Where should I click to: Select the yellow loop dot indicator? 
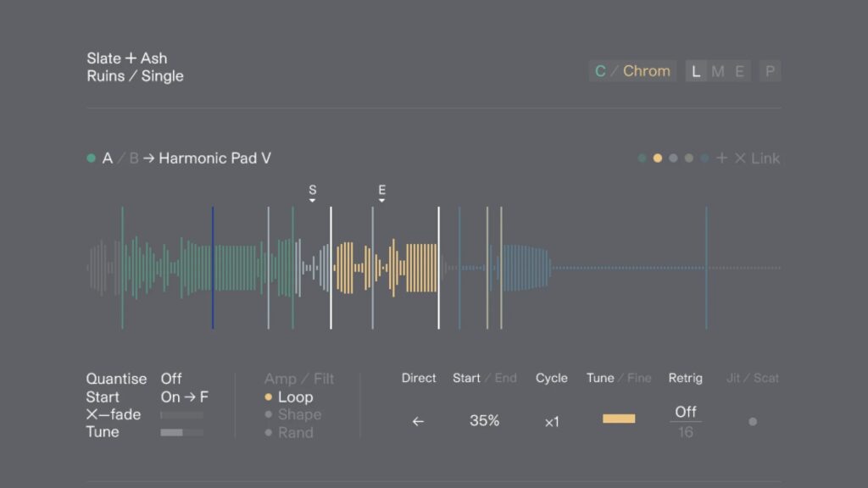click(x=657, y=158)
